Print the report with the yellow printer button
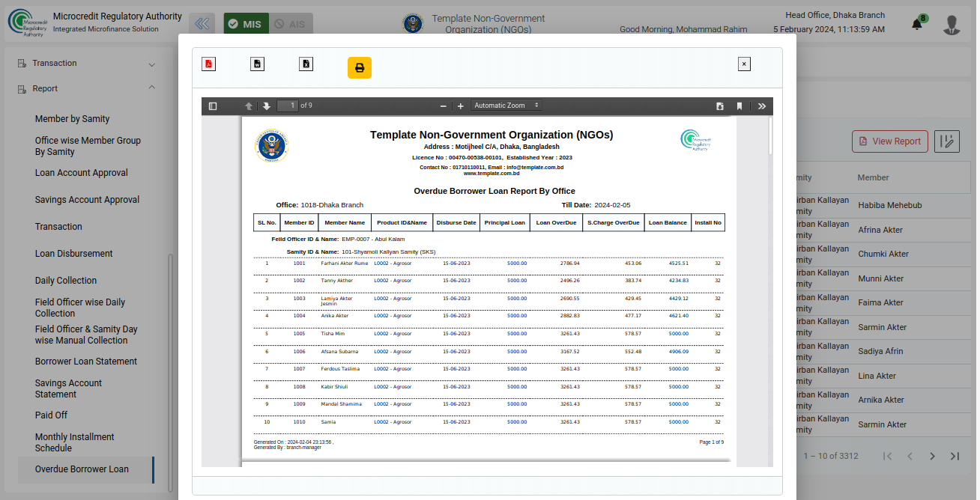This screenshot has width=980, height=500. [x=360, y=68]
